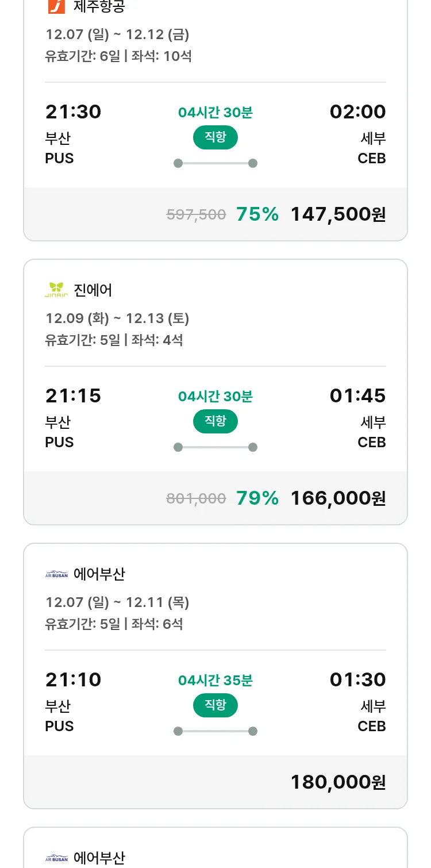Click the 75% discount label
Image resolution: width=431 pixels, height=868 pixels.
[x=257, y=214]
